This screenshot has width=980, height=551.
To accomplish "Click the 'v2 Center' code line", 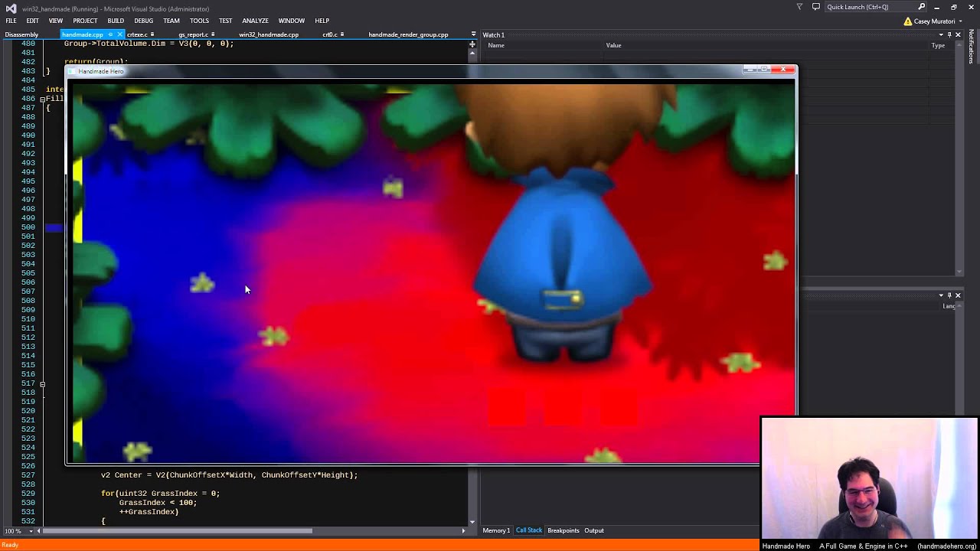I will pos(229,475).
